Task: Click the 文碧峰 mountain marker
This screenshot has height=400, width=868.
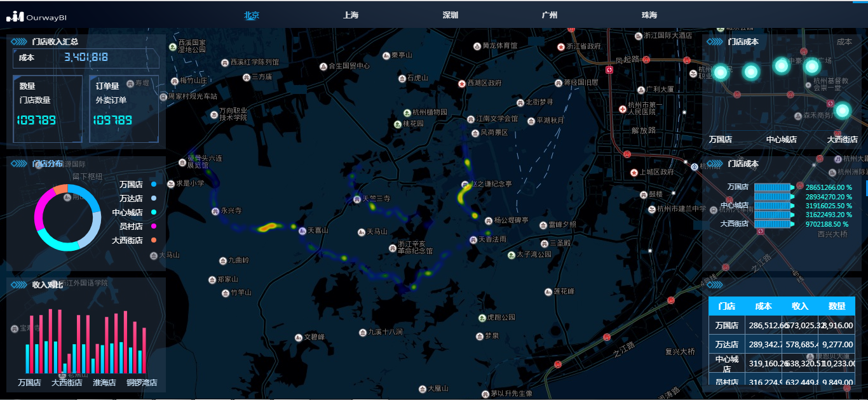Action: click(299, 337)
